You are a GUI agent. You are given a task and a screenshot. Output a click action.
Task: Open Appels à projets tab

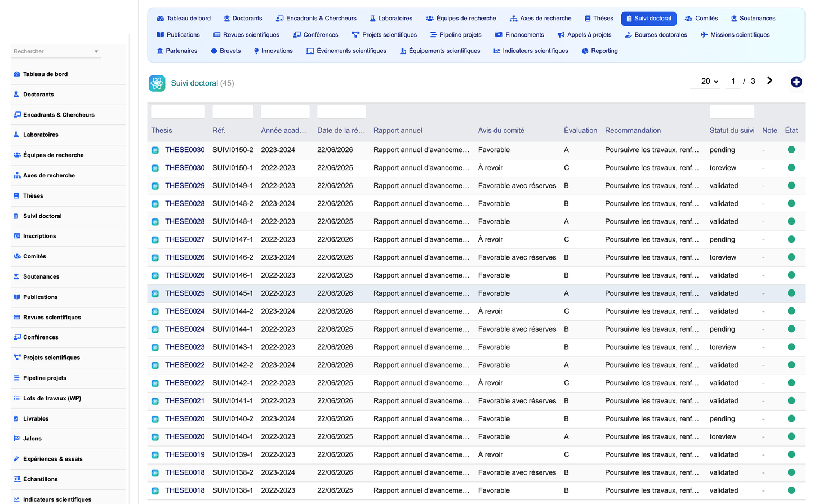coord(584,35)
